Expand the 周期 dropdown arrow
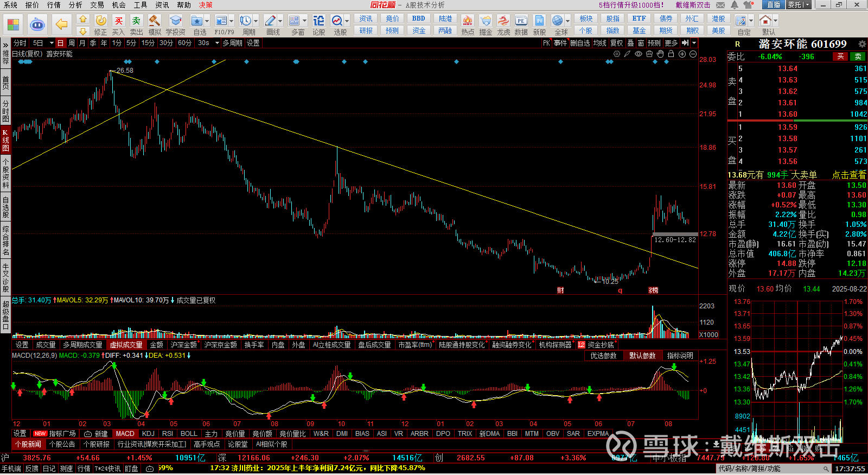The width and height of the screenshot is (868, 475). 256,21
